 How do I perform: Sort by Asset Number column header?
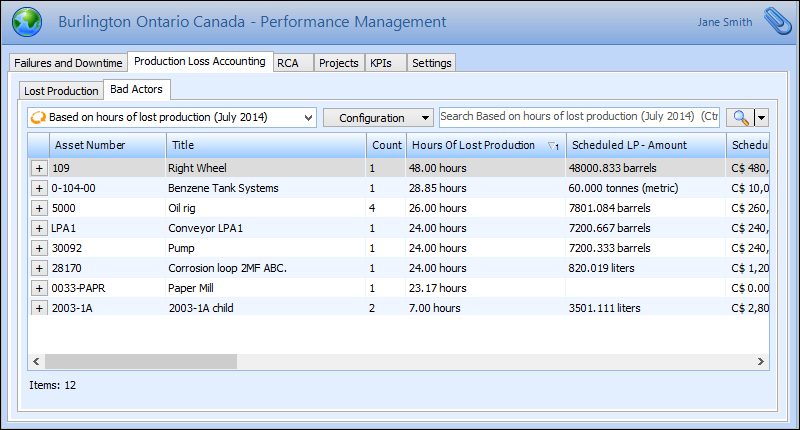[90, 146]
